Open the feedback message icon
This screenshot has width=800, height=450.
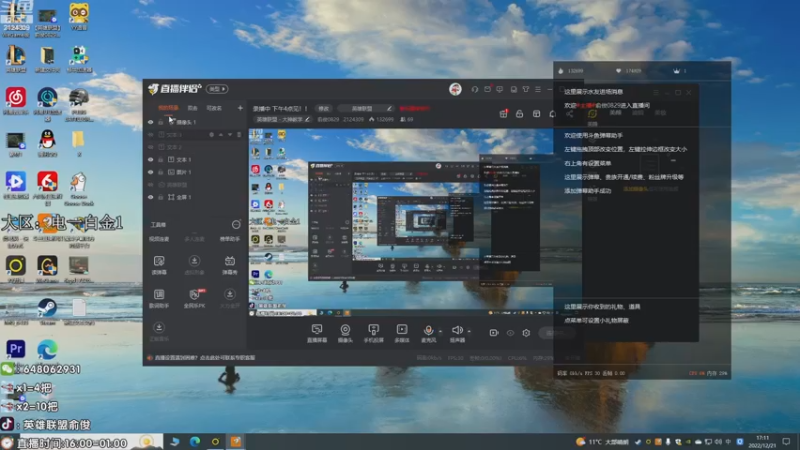click(x=500, y=89)
